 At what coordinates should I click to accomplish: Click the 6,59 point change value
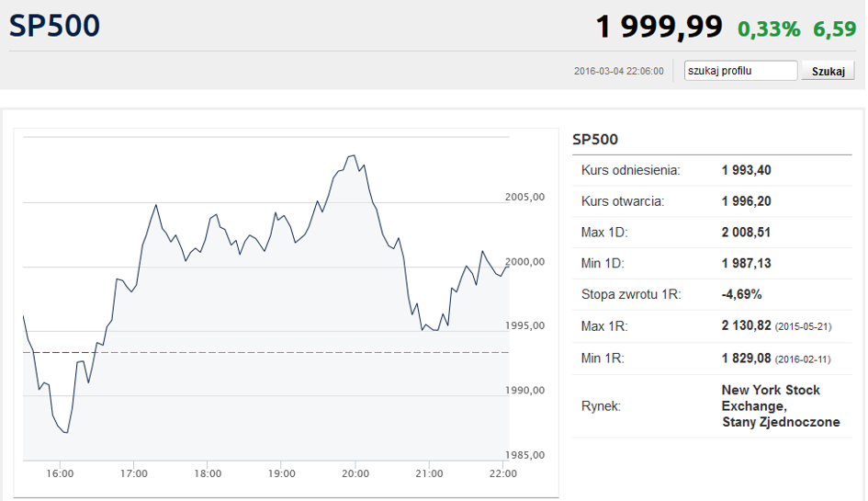834,28
